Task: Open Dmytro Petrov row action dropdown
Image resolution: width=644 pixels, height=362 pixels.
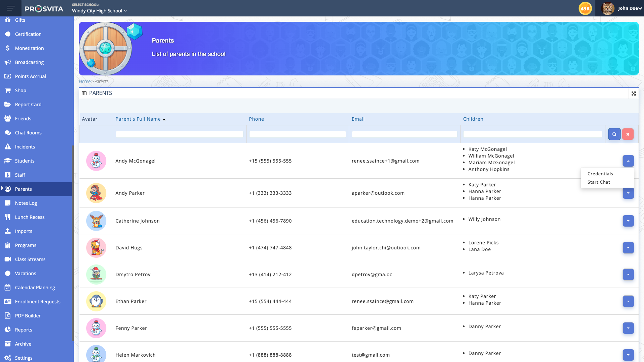Action: tap(628, 275)
